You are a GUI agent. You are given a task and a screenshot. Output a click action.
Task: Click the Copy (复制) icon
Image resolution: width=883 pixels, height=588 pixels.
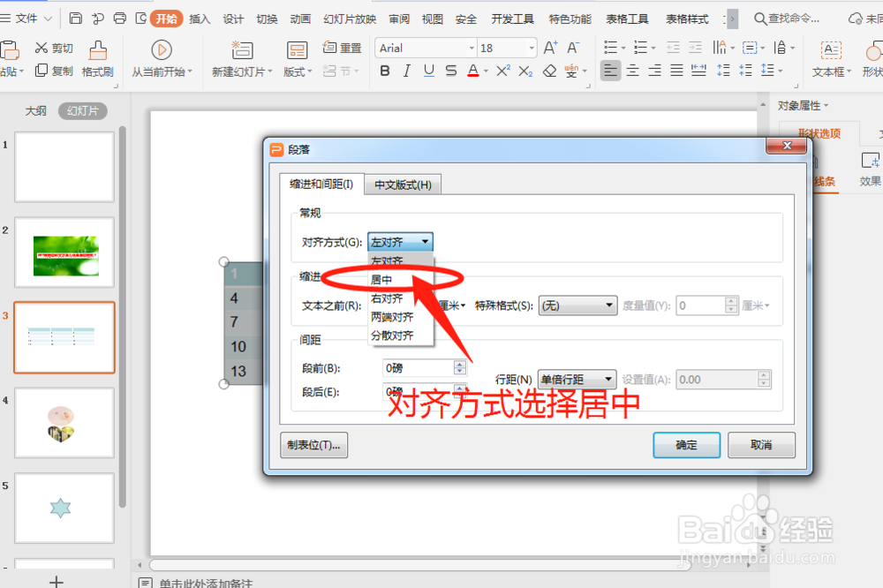click(42, 71)
